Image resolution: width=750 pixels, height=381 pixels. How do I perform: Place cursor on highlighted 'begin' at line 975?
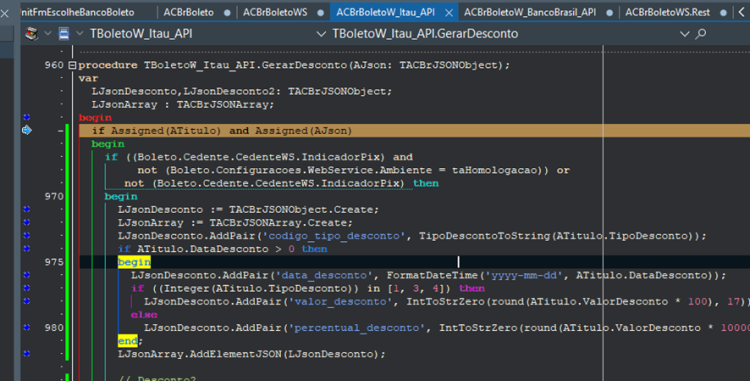coord(134,262)
